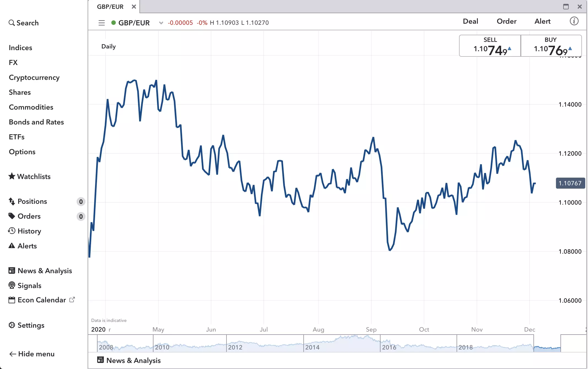Image resolution: width=588 pixels, height=369 pixels.
Task: Click the Sep label on time axis
Action: click(371, 330)
